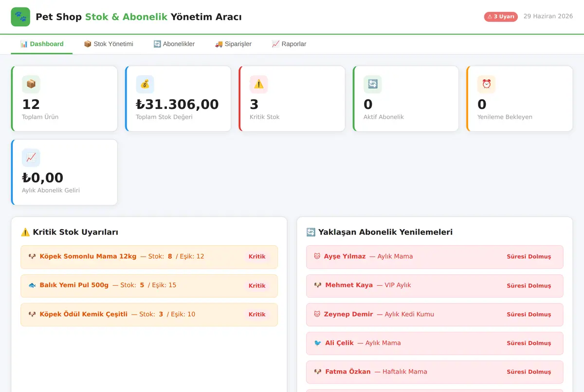The width and height of the screenshot is (584, 392).
Task: Click the box icon on Toplam Ürün card
Action: pyautogui.click(x=31, y=84)
